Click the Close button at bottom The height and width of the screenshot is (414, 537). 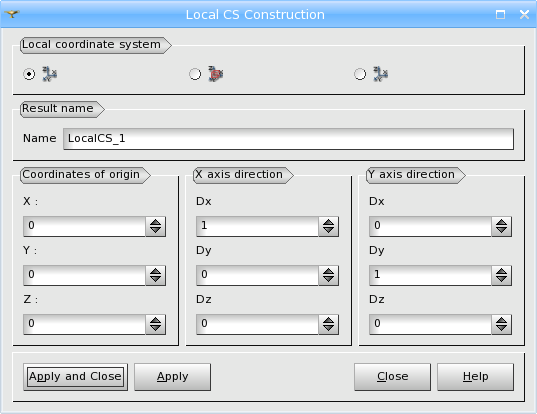[392, 377]
